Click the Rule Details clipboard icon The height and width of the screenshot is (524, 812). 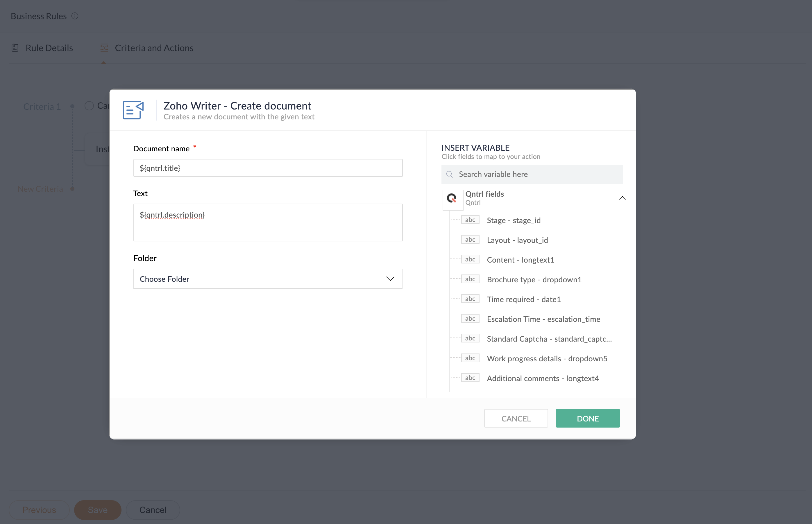(15, 48)
